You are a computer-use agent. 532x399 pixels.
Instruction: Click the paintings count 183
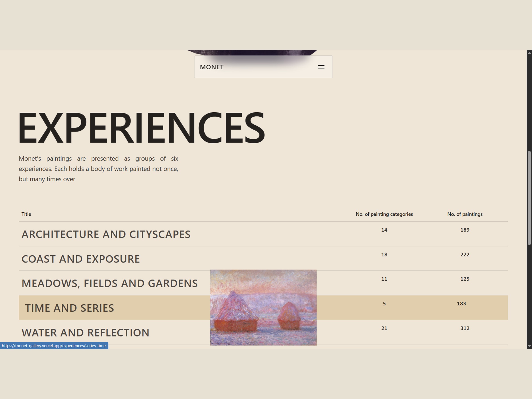pos(461,303)
